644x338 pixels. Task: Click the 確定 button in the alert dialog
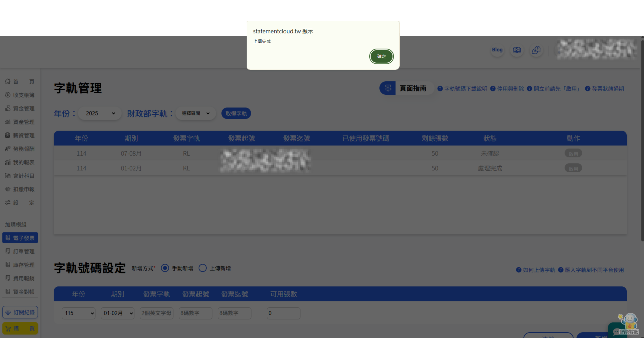point(381,56)
